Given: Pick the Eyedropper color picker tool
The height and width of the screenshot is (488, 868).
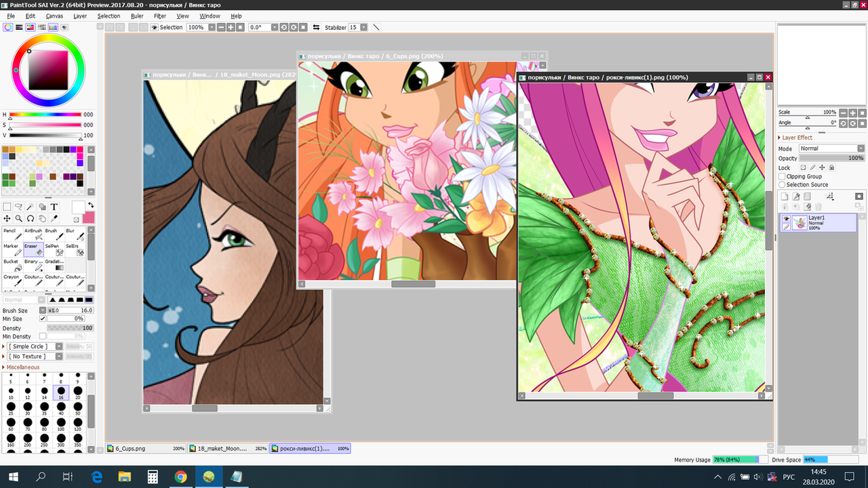Looking at the screenshot, I should click(54, 218).
